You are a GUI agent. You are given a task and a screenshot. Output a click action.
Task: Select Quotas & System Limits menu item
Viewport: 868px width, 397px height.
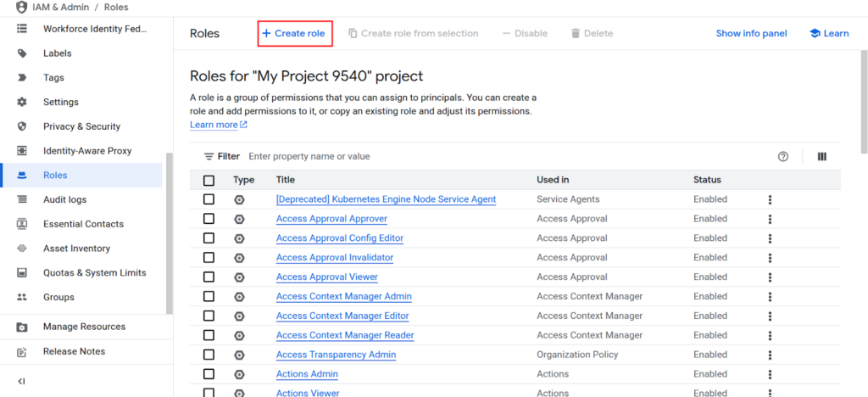point(81,272)
